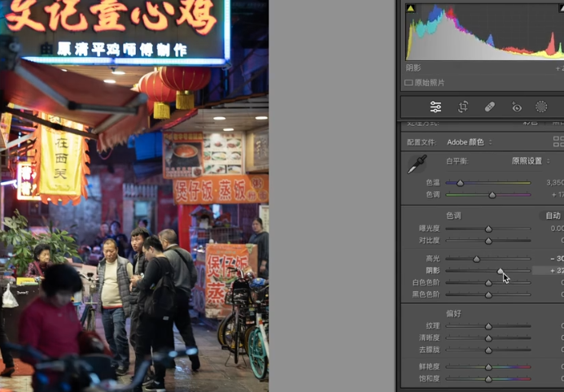564x392 pixels.
Task: Click the 曝光度 value 0.00
Action: (557, 229)
